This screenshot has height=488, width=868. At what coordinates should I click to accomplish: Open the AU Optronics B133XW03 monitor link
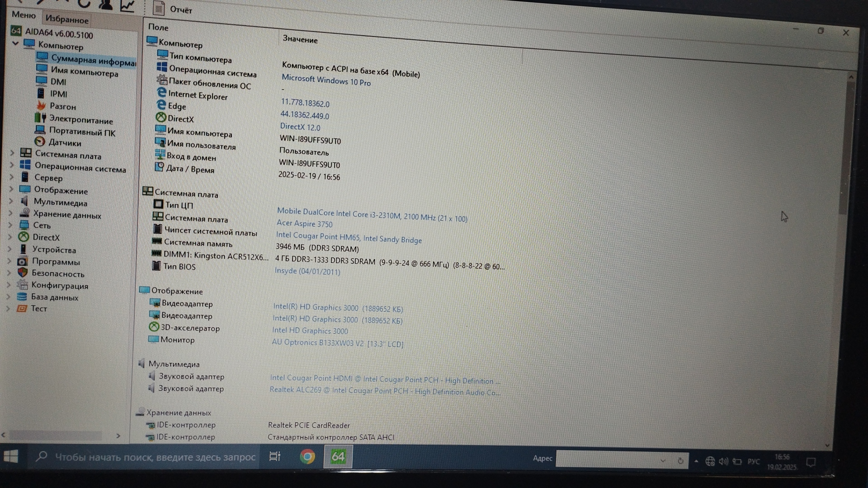tap(337, 343)
